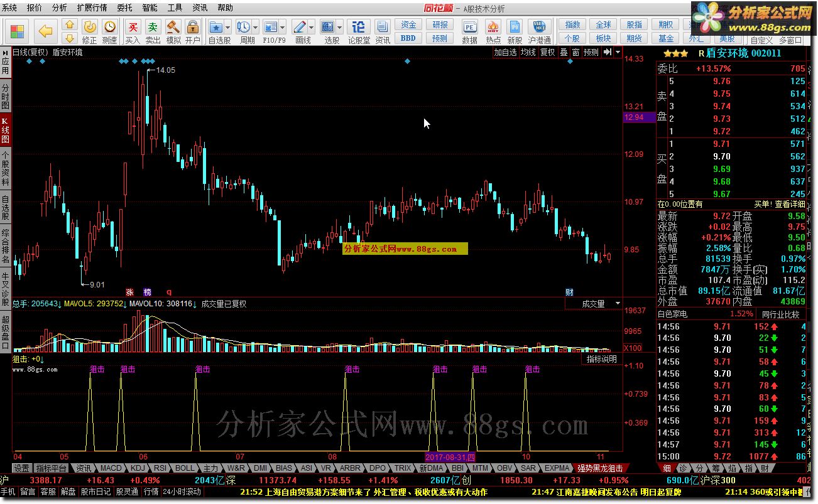Click 加自选 to add to watchlist
The image size is (818, 504).
[505, 53]
